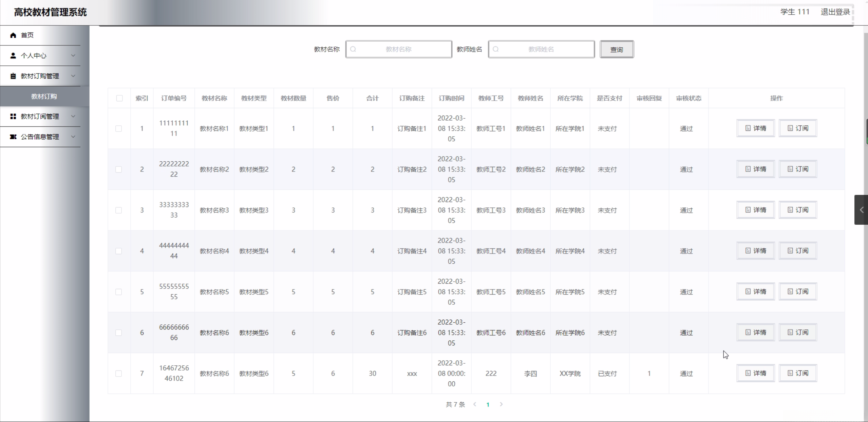This screenshot has width=868, height=422.
Task: Select the checkbox for order 1646725646102
Action: coord(118,374)
